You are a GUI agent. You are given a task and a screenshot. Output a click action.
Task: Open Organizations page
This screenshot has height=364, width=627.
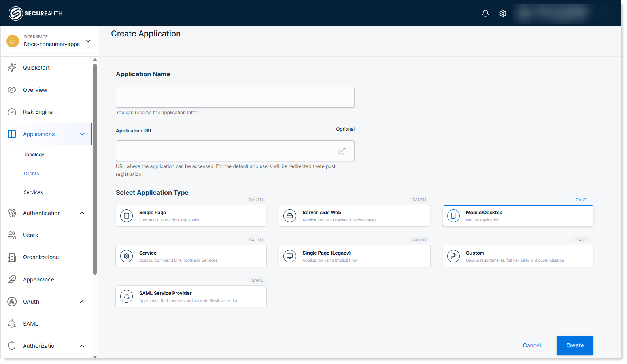47,257
